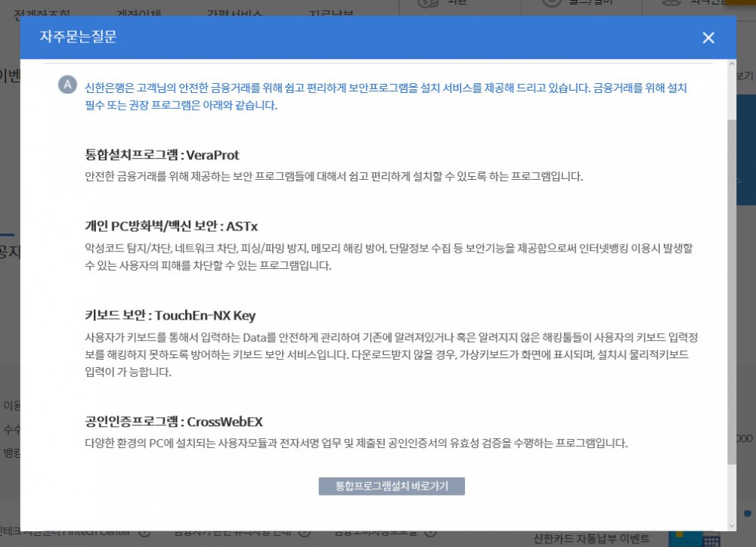Click the 자주묻는질문 dialog title
The height and width of the screenshot is (547, 756).
coord(78,36)
